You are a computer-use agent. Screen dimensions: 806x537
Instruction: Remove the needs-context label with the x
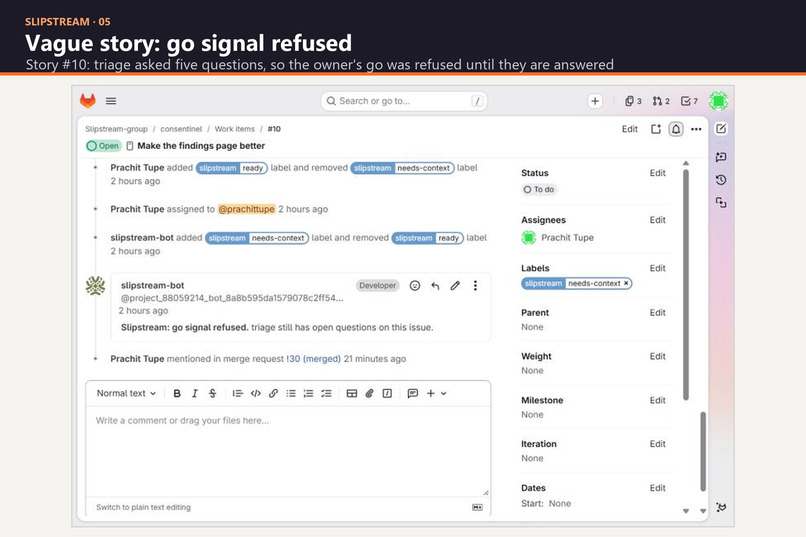tap(626, 284)
